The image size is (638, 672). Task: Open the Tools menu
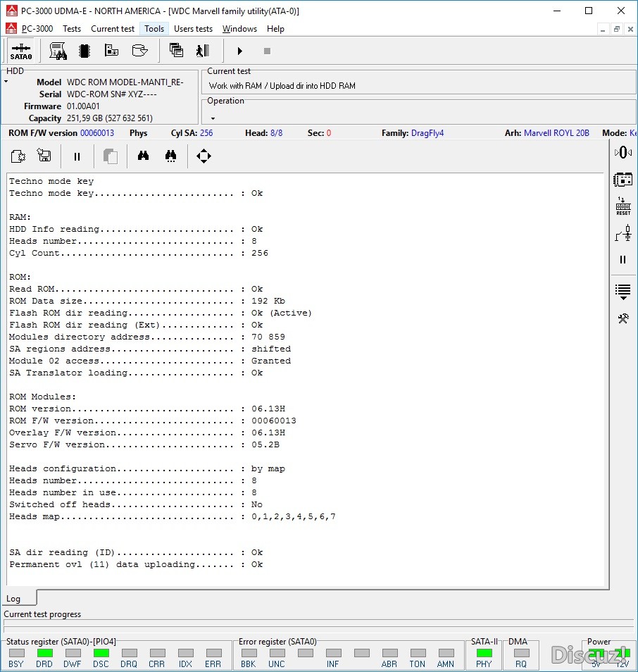coord(154,29)
